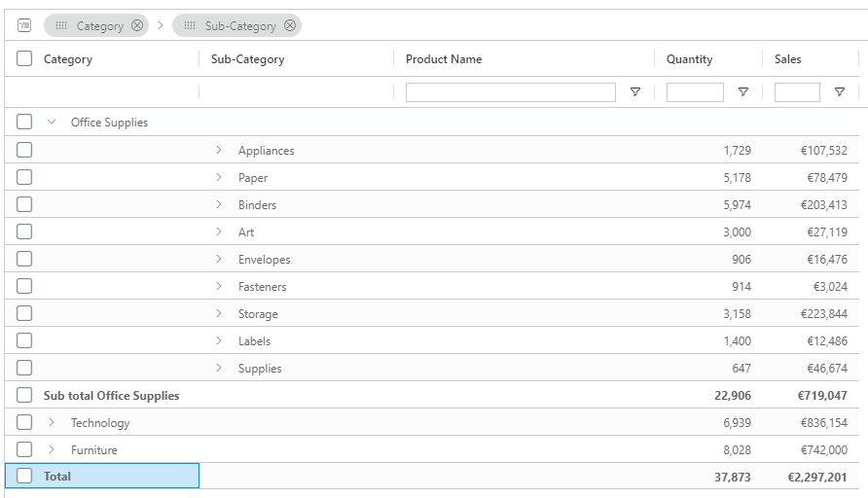
Task: Remove the Sub-Category grouping chip
Action: (290, 26)
